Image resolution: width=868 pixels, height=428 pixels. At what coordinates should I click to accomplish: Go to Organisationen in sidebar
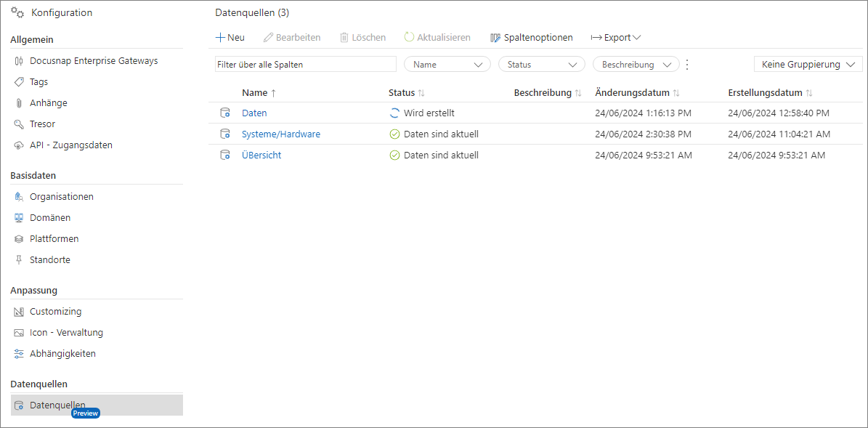tap(61, 197)
